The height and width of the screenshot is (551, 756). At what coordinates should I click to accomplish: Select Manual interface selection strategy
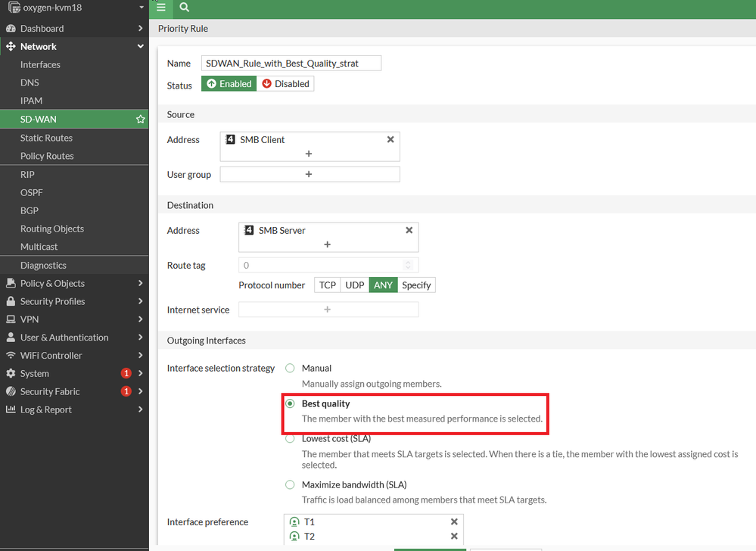(x=290, y=369)
